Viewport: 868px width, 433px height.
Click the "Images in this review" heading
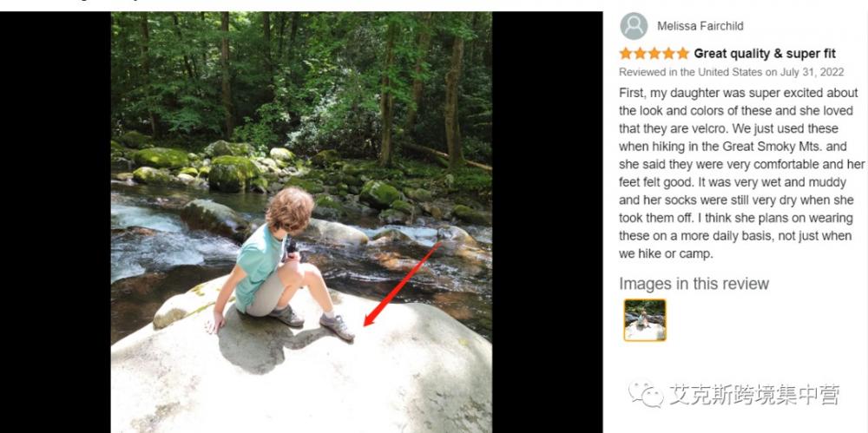click(x=694, y=284)
